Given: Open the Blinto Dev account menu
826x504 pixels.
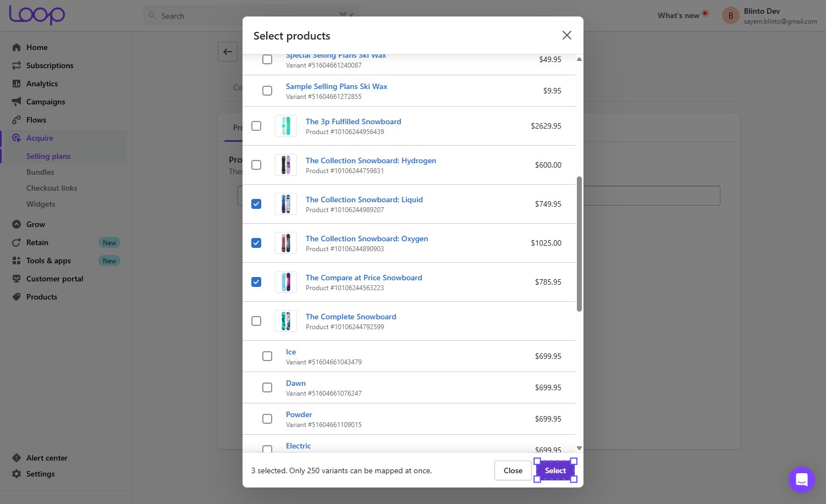Looking at the screenshot, I should coord(769,16).
